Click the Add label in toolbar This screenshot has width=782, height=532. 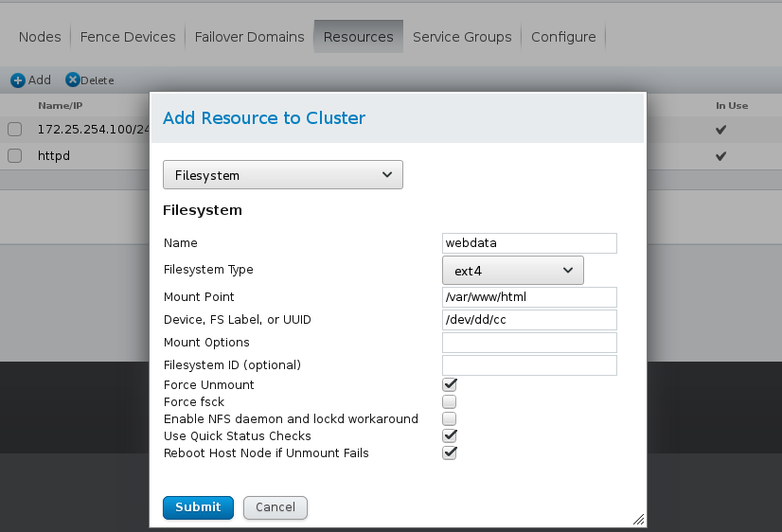[x=40, y=80]
